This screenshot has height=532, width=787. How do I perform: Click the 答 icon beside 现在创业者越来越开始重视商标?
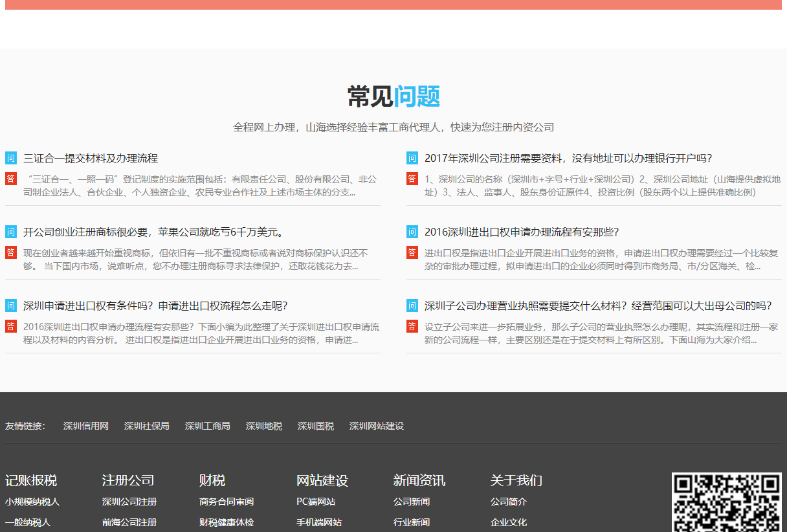[11, 252]
